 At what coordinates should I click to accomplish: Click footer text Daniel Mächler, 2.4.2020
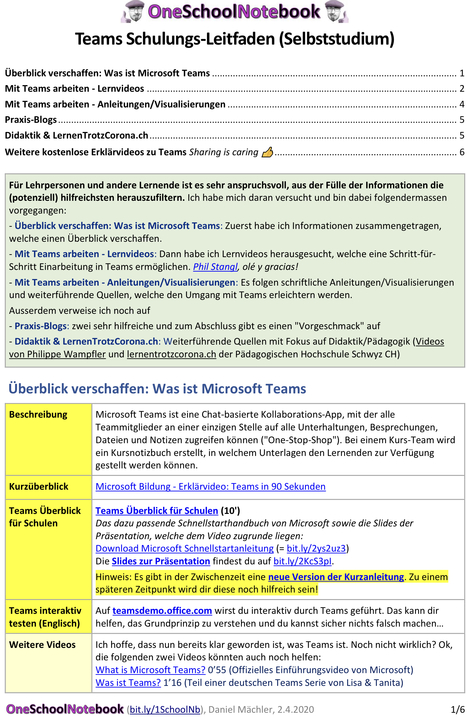[x=261, y=710]
